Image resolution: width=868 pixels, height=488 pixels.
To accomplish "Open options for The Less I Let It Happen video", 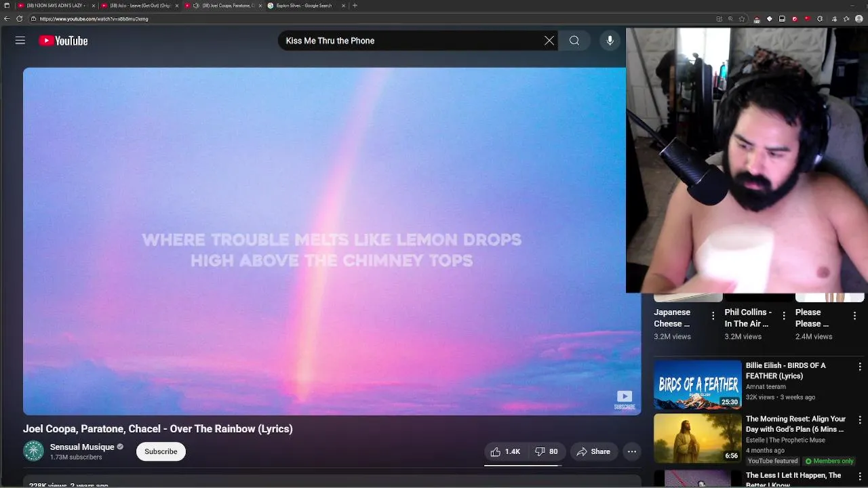I will [x=860, y=476].
